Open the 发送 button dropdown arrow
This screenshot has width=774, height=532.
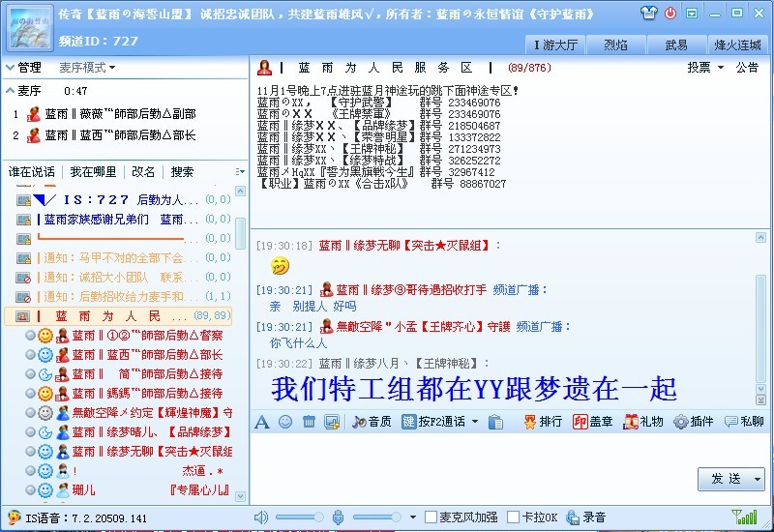[757, 479]
